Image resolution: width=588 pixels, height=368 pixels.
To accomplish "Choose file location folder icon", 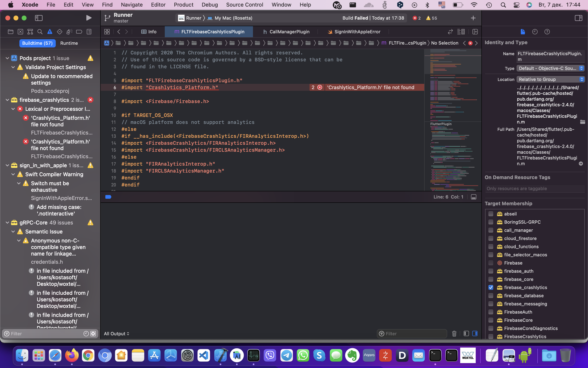I will [582, 122].
